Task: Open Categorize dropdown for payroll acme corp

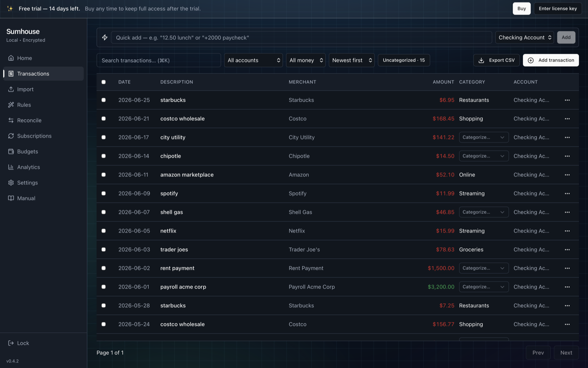Action: click(x=484, y=287)
